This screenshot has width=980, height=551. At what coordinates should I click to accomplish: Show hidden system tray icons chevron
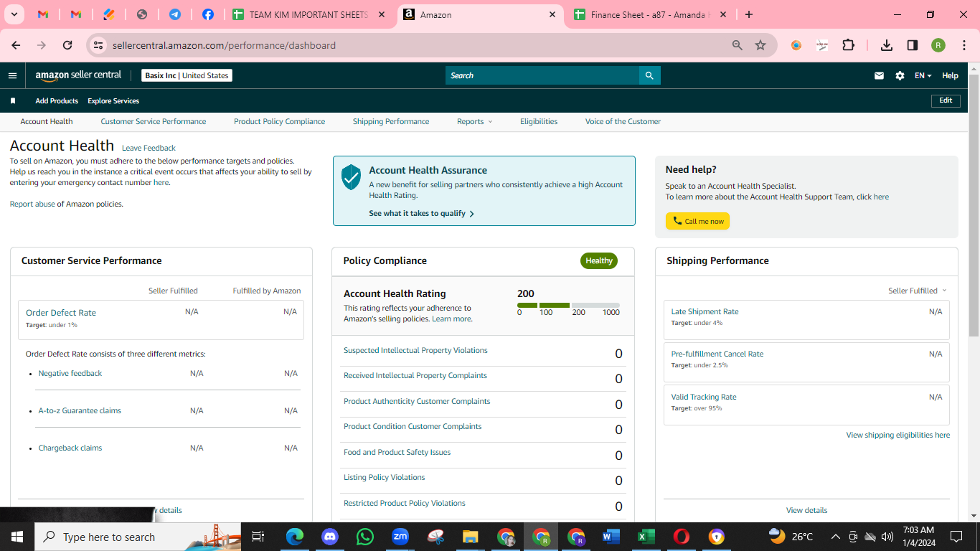(835, 537)
